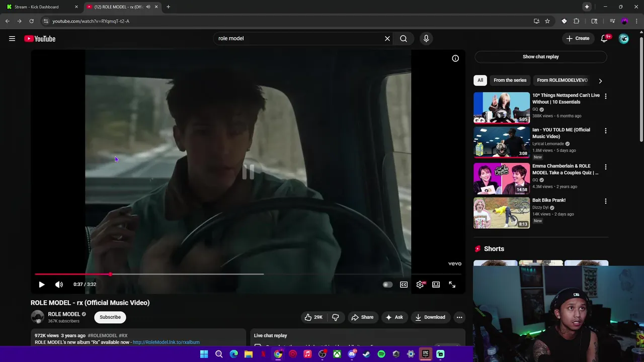Open 'Bait Bike Prank!' video title

pos(549,200)
